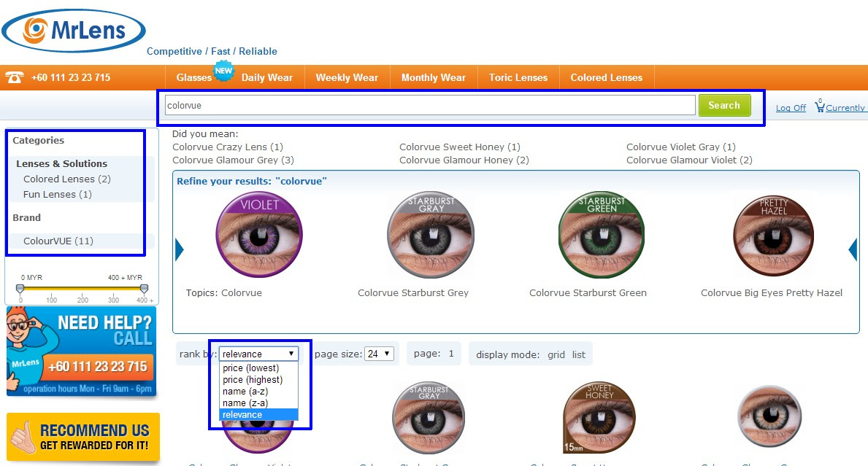The height and width of the screenshot is (466, 868).
Task: Select Colorvue Sweet Honey suggestion
Action: tap(460, 147)
